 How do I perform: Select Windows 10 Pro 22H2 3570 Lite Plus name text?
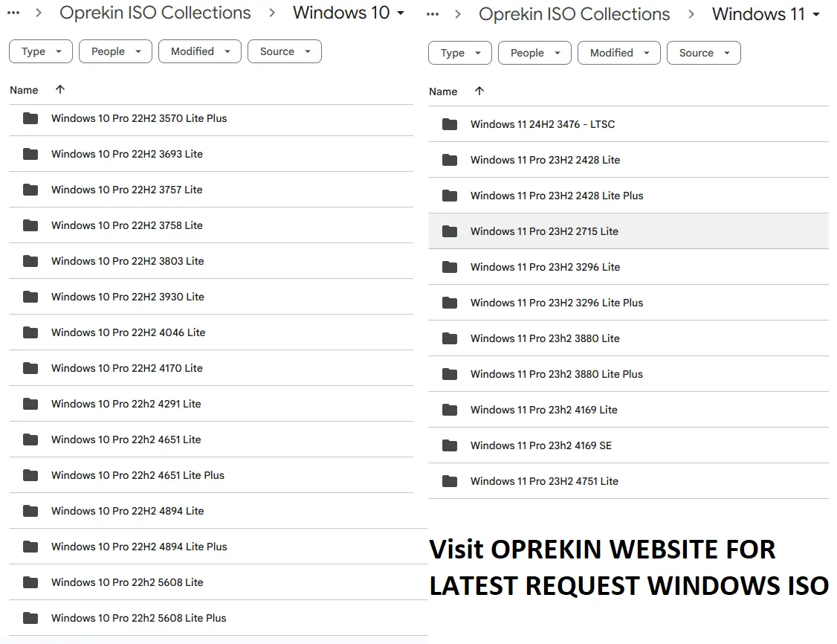click(x=139, y=118)
